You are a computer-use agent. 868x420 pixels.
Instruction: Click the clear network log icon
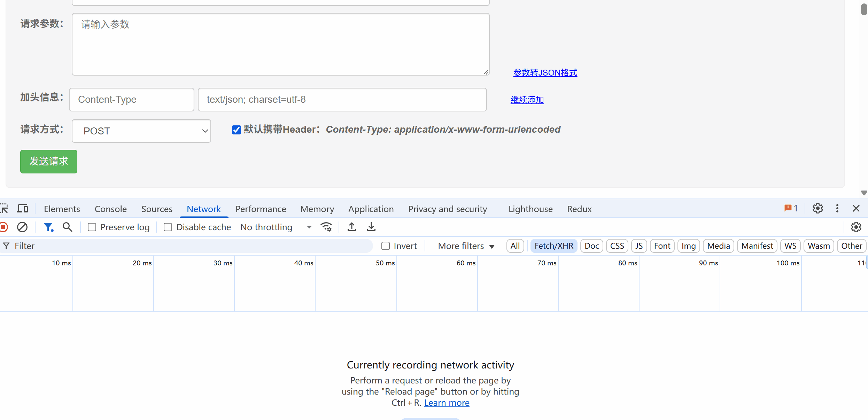tap(22, 227)
